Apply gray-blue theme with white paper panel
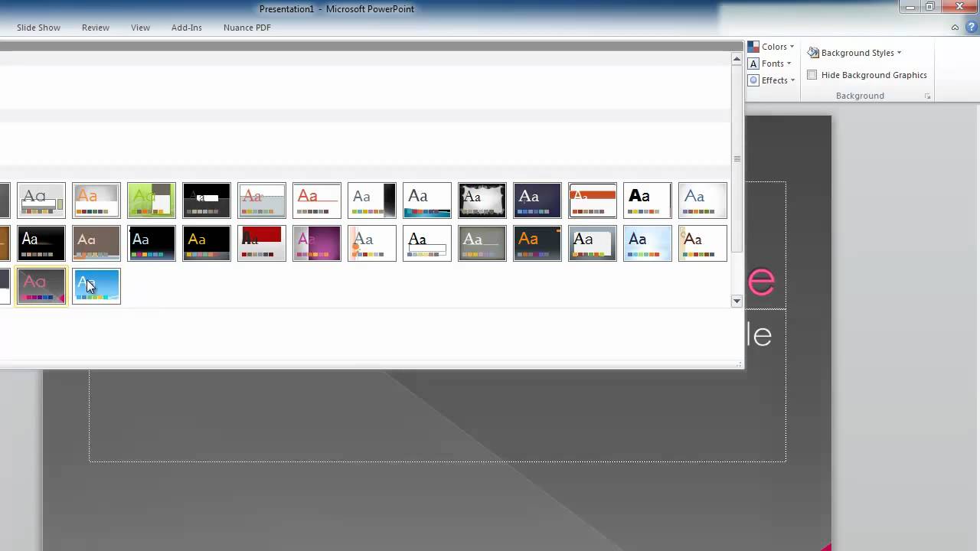Viewport: 980px width, 551px height. (x=593, y=243)
